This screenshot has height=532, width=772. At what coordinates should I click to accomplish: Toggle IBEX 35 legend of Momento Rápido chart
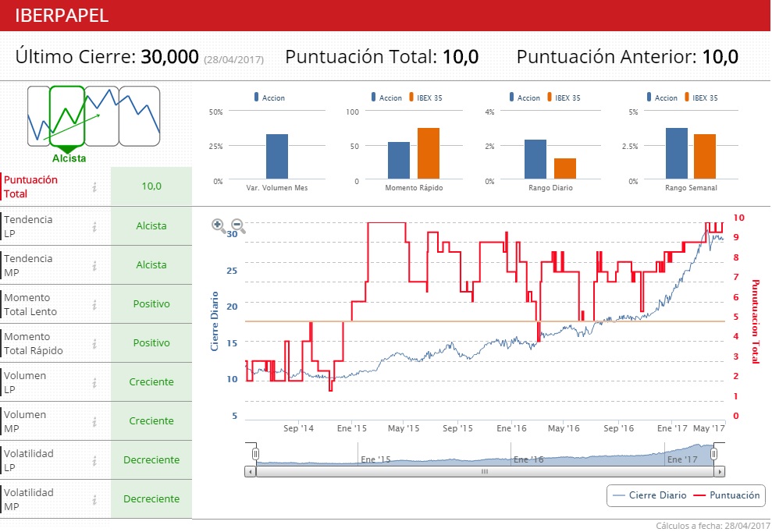(x=426, y=98)
